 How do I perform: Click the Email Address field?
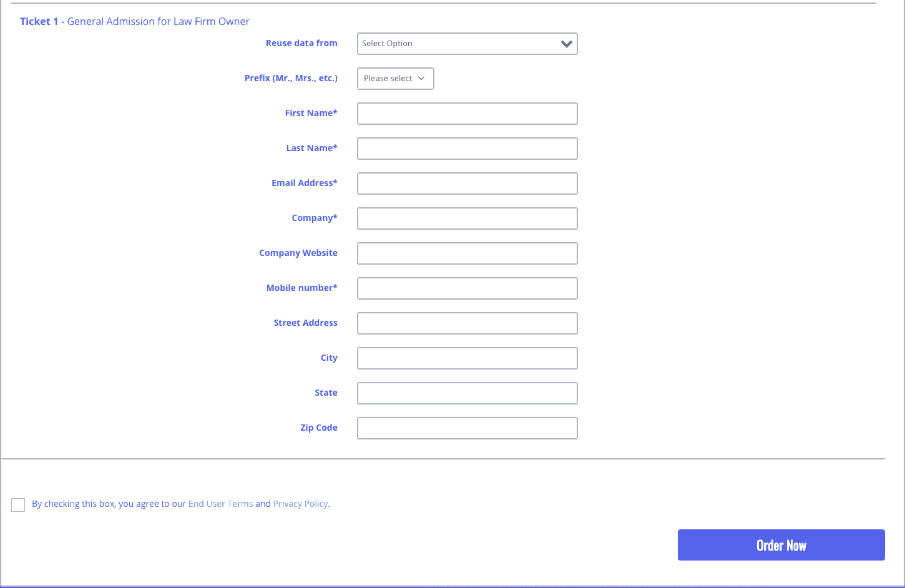point(467,184)
